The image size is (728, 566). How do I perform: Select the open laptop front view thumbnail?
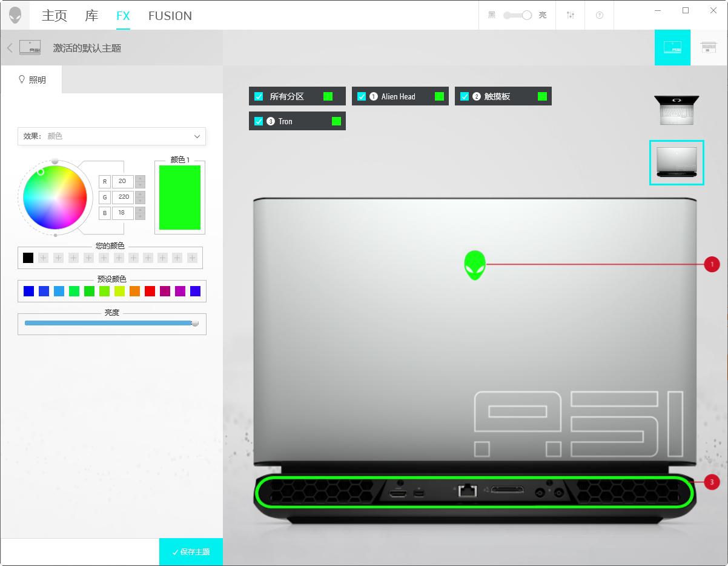pos(677,110)
